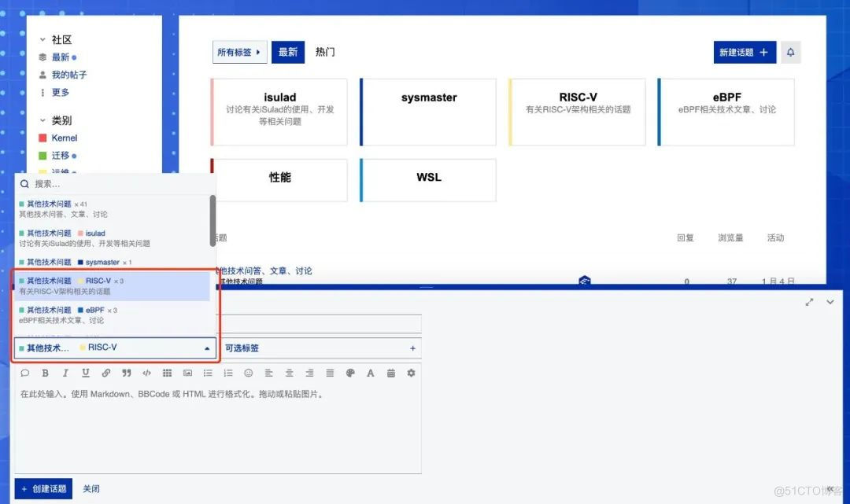Click 关闭 to discard the draft
The height and width of the screenshot is (504, 850).
pyautogui.click(x=91, y=488)
